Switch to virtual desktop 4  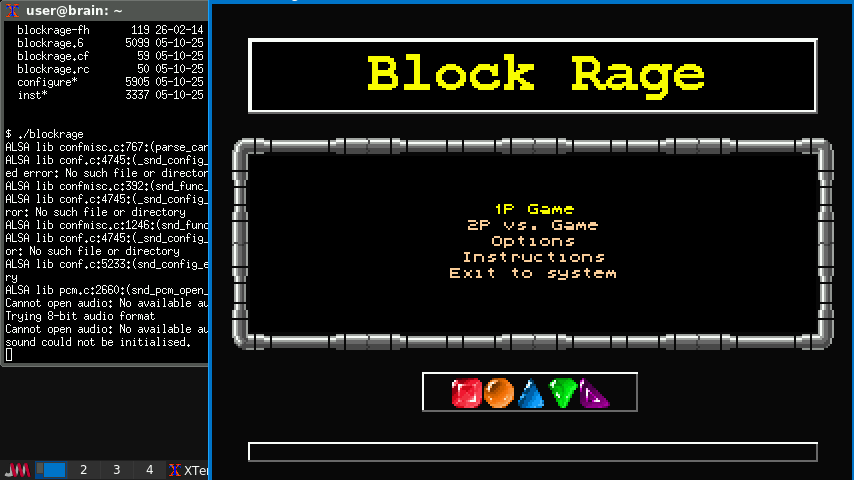click(149, 470)
